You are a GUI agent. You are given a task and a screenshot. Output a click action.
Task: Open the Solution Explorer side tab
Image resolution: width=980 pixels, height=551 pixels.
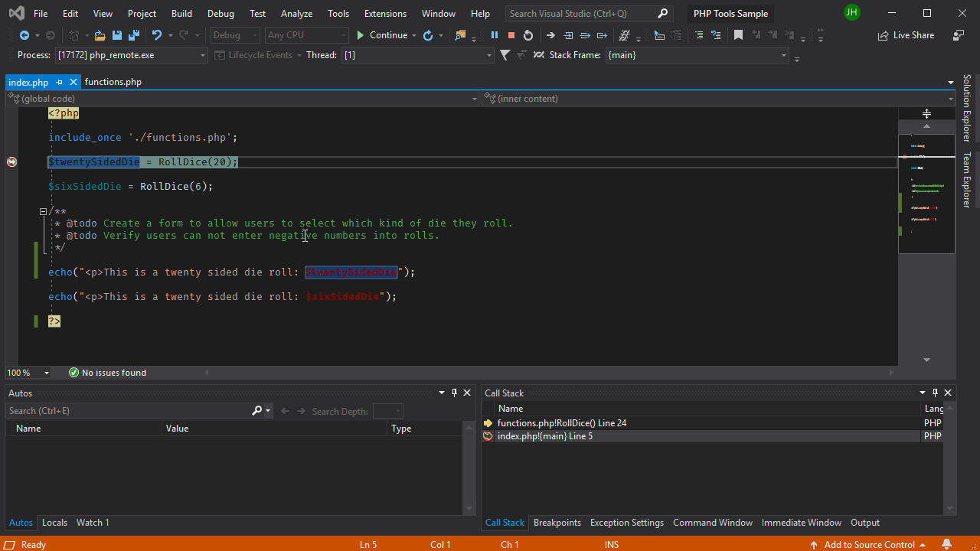click(x=967, y=108)
